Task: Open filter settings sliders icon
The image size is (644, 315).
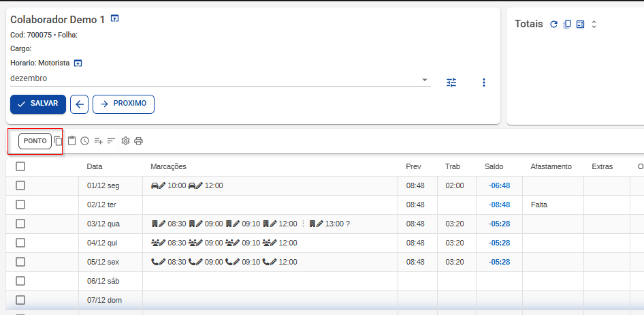Action: [451, 82]
